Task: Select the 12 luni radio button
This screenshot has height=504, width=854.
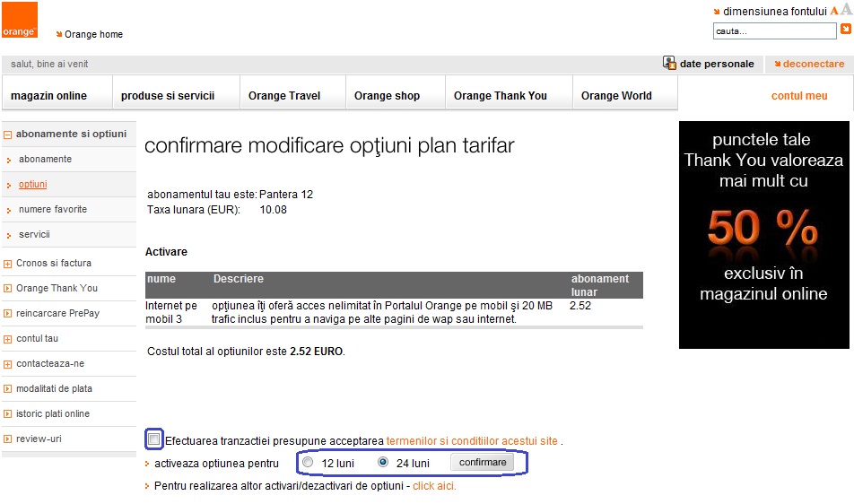Action: click(308, 462)
